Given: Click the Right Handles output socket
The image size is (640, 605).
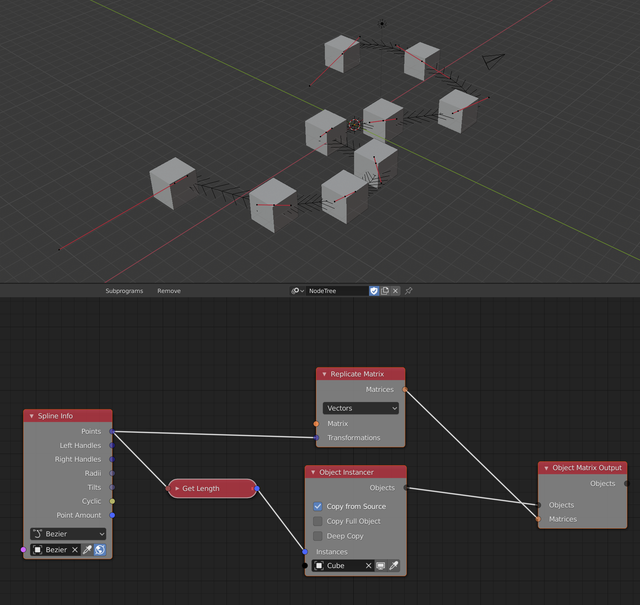Looking at the screenshot, I should [112, 459].
